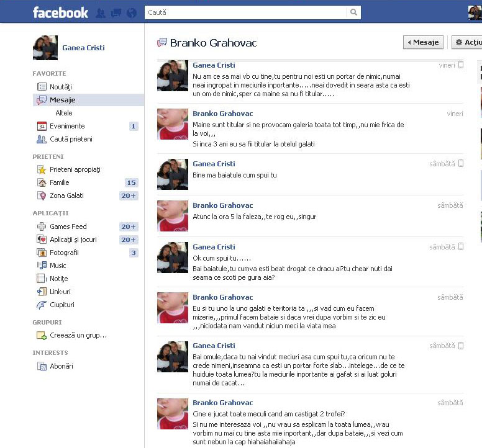Click the search magnifier button
The image size is (482, 448).
(353, 12)
